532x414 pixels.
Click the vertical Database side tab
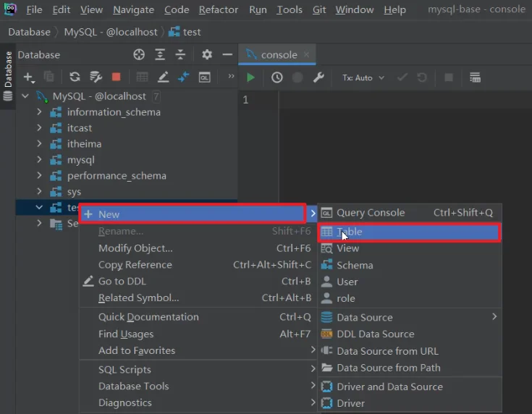(8, 76)
